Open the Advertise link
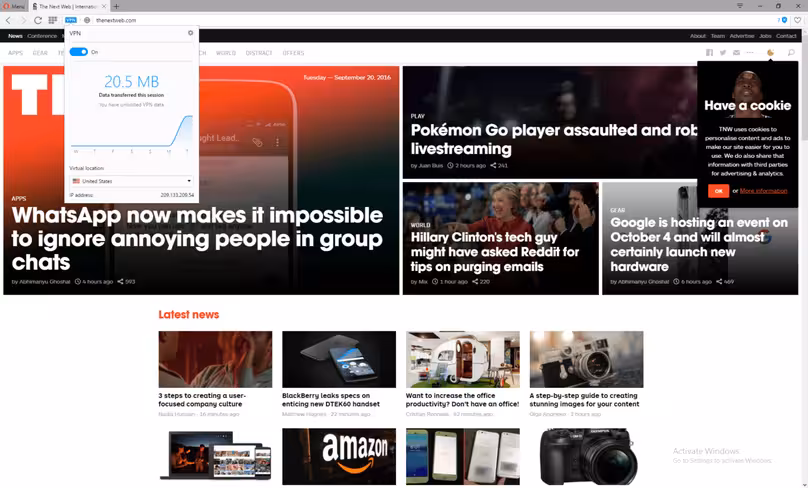The width and height of the screenshot is (808, 488). coord(742,36)
